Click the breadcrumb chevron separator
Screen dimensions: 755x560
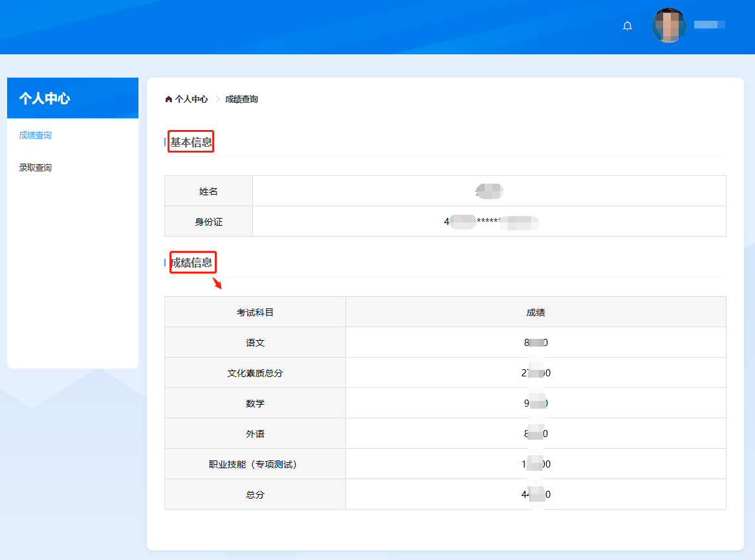point(217,99)
